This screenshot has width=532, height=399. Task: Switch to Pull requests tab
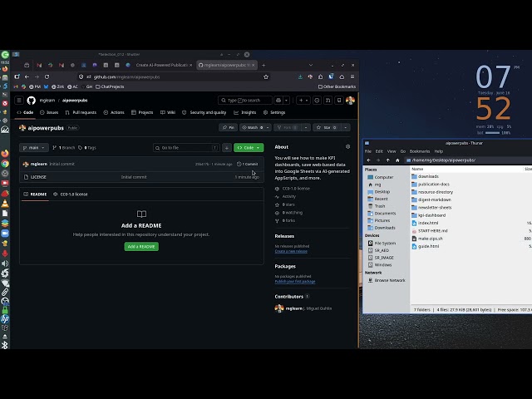(x=81, y=112)
